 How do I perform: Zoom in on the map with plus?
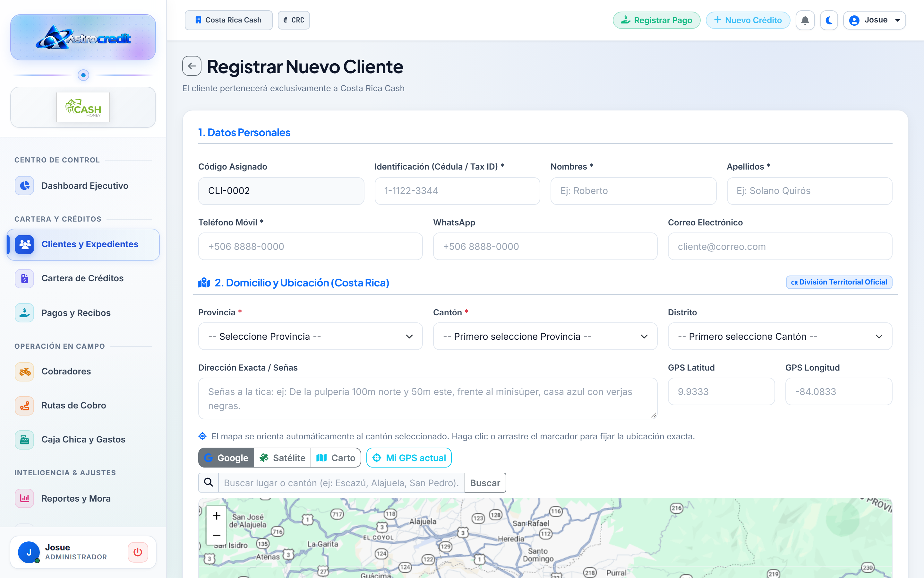[x=217, y=516]
